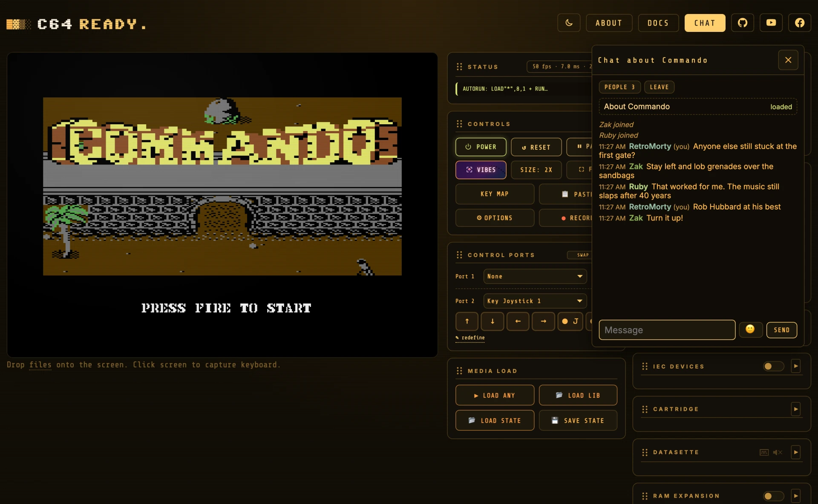
Task: Toggle the Chat tab
Action: click(x=705, y=23)
